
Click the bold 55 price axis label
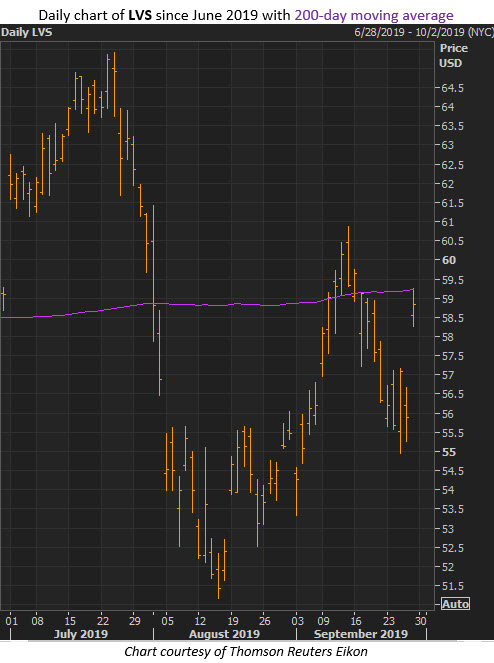[449, 452]
